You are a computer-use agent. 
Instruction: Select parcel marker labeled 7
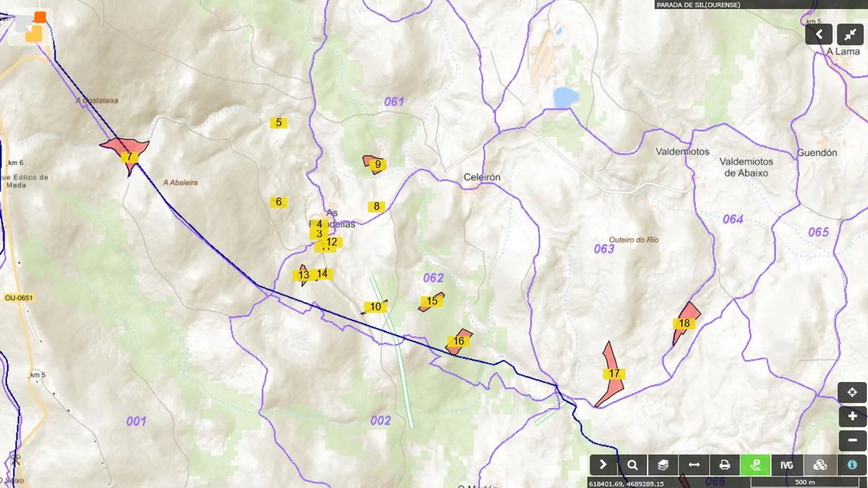(x=129, y=157)
